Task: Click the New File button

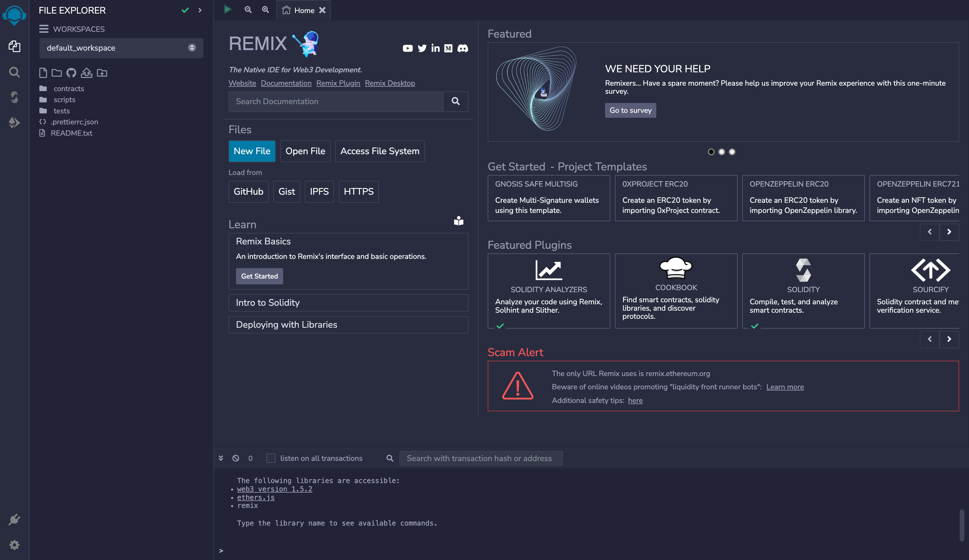Action: coord(252,151)
